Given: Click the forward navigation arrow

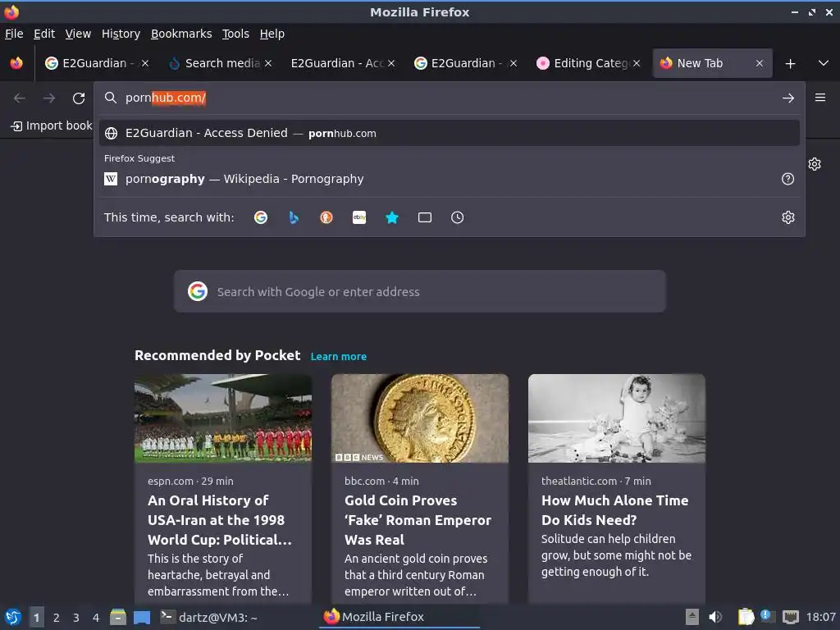Looking at the screenshot, I should pos(49,98).
